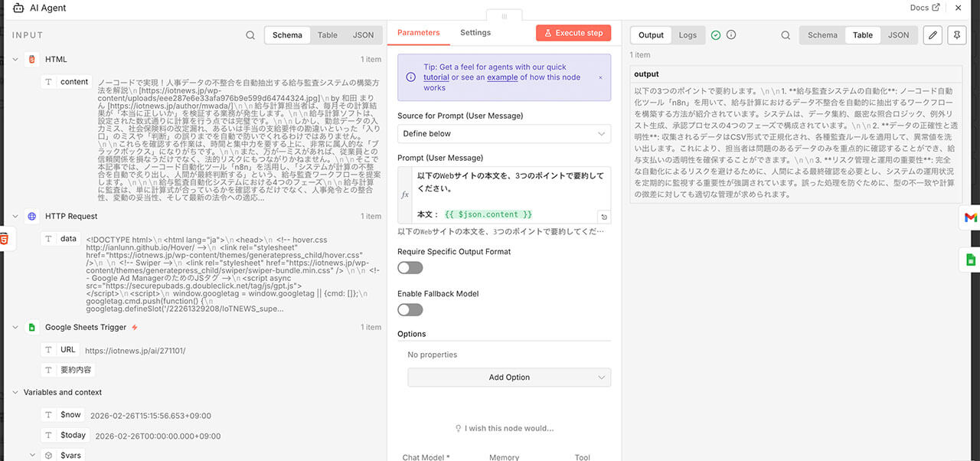Viewport: 980px width, 461px height.
Task: Enable Fallback Model
Action: click(410, 309)
